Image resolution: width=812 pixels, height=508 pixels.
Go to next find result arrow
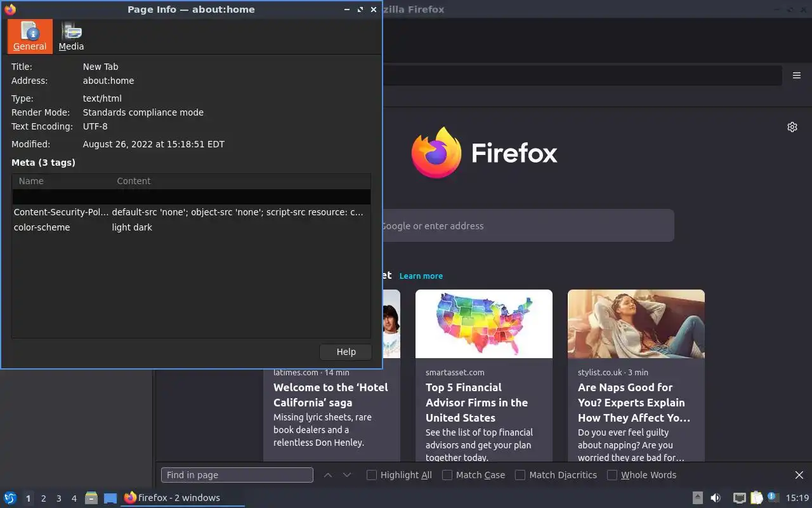click(347, 475)
